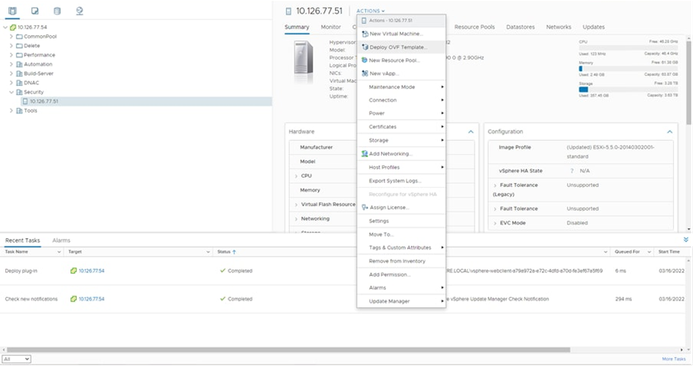Screen dimensions: 693x366
Task: Choose Export System Logs menu entry
Action: pos(401,181)
